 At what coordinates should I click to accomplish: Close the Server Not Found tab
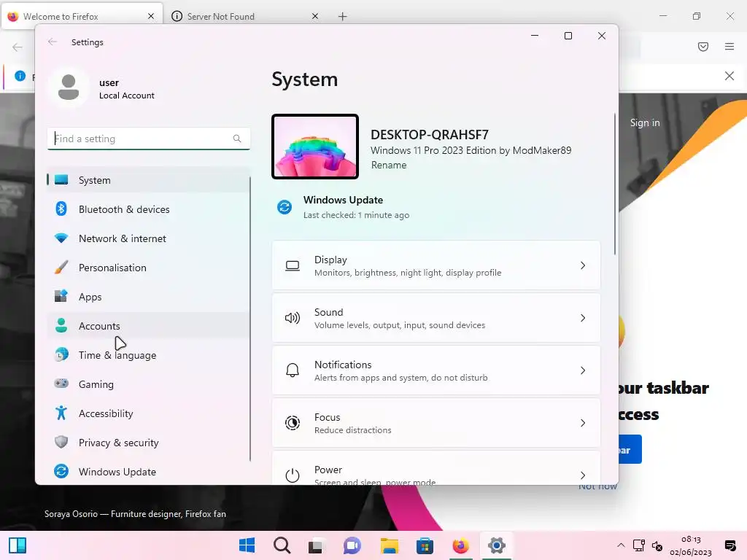[315, 17]
